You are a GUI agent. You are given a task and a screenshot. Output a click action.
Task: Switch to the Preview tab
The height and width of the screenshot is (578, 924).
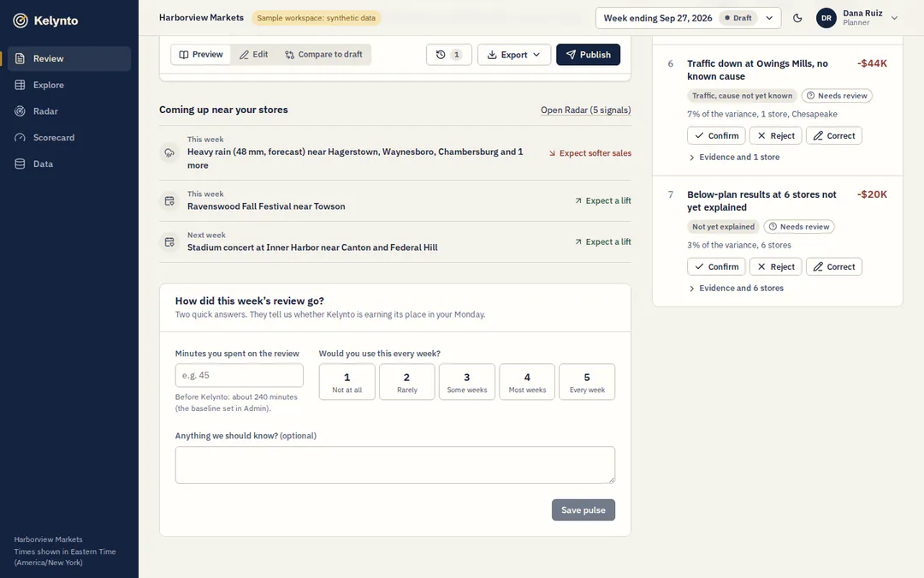click(201, 54)
